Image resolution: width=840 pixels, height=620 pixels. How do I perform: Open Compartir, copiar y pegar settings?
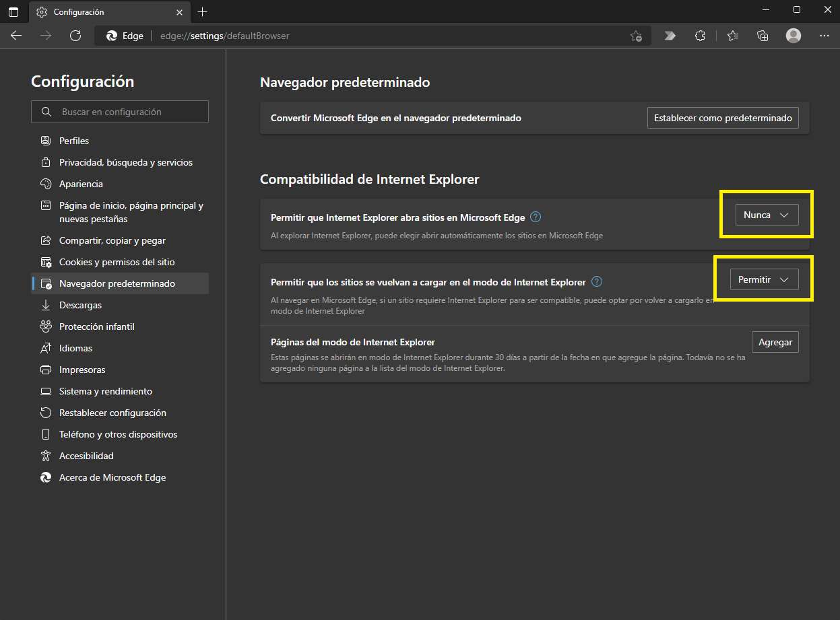[x=120, y=240]
